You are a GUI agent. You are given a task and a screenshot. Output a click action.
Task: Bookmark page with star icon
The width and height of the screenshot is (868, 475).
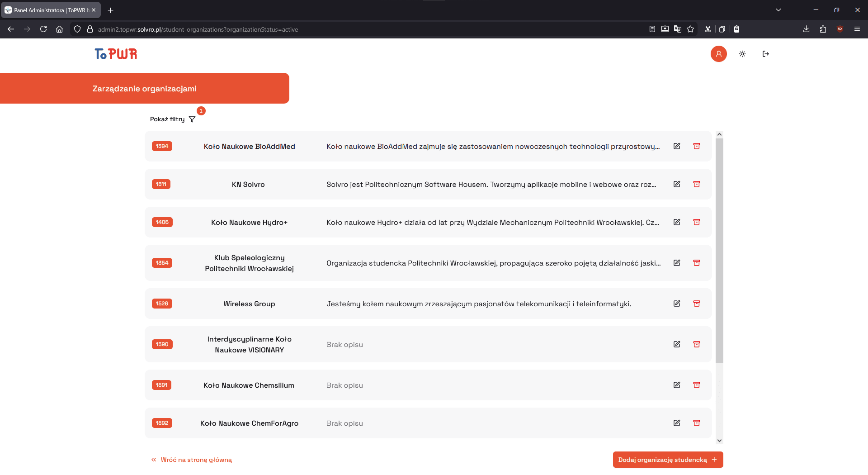[x=691, y=29]
